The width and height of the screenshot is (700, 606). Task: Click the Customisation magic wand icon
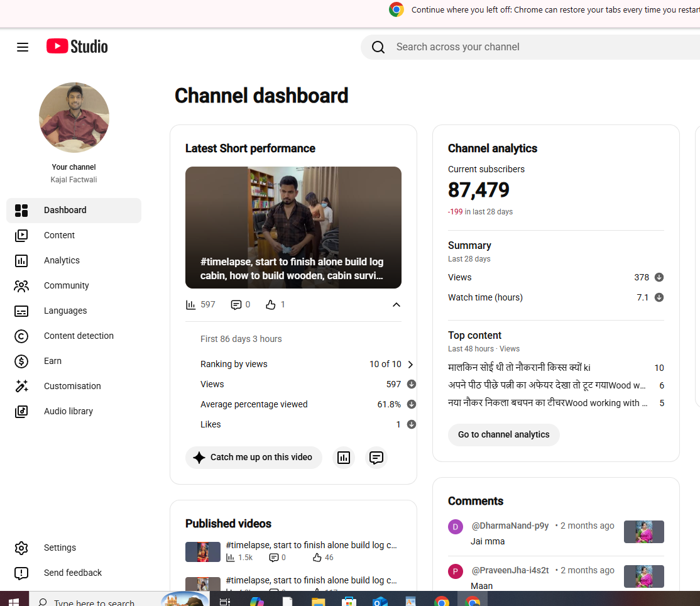pyautogui.click(x=21, y=386)
